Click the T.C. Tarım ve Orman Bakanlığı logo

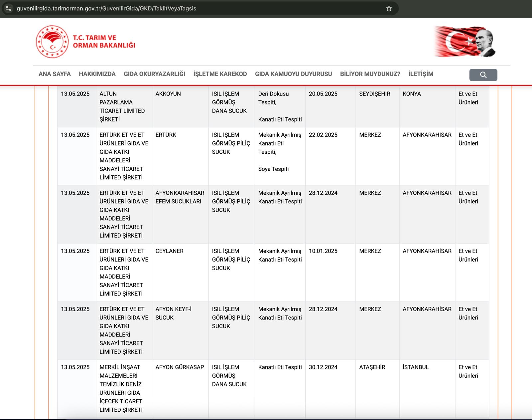[85, 42]
